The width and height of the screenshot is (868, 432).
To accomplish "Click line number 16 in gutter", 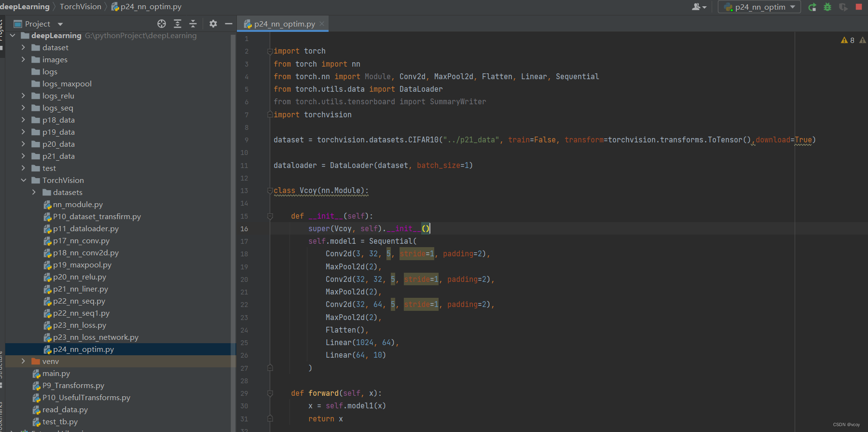I will 244,229.
